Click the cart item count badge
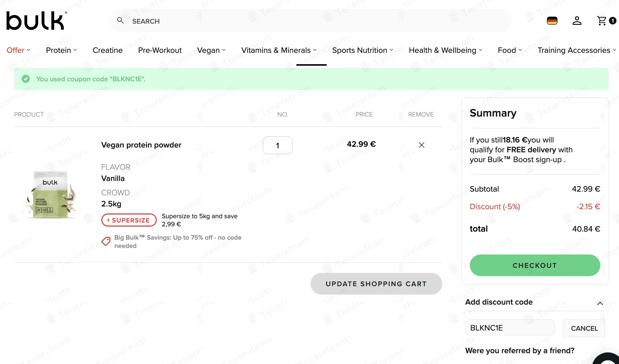619x364 pixels. coord(613,21)
